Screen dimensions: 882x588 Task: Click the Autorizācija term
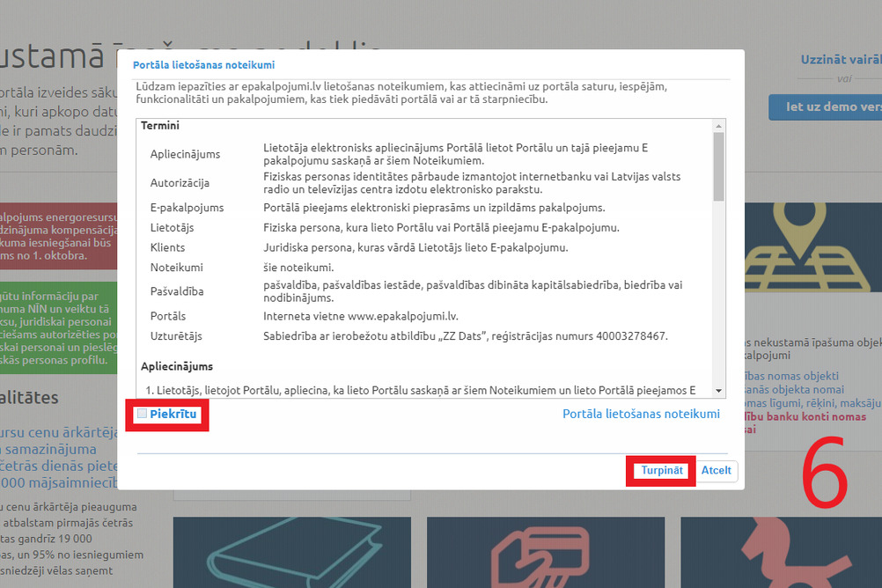180,183
